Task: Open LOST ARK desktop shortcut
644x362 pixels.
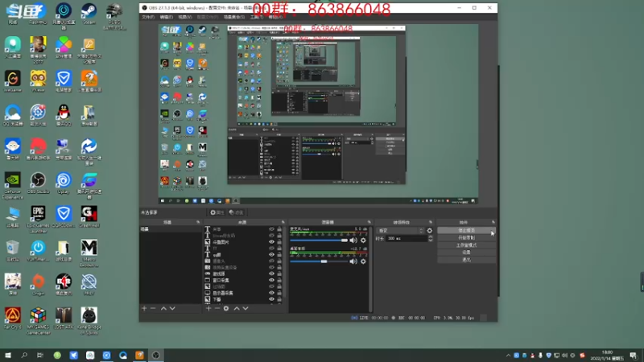Action: point(64,319)
